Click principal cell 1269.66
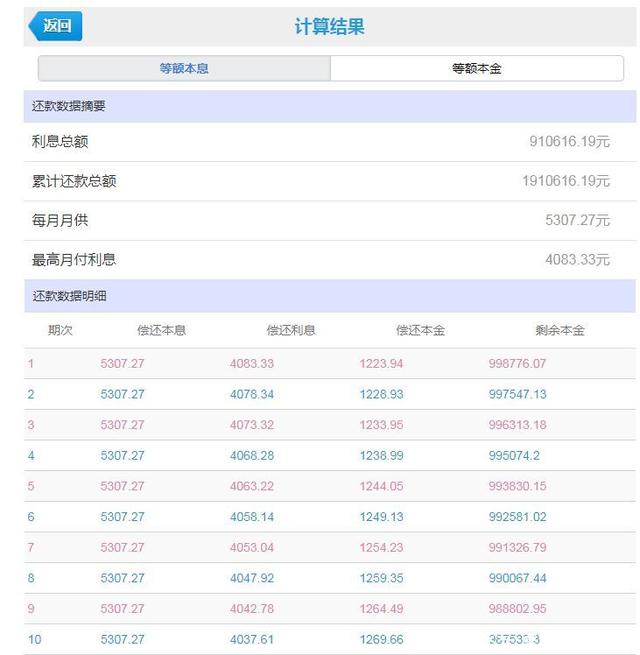The height and width of the screenshot is (655, 640). click(381, 640)
